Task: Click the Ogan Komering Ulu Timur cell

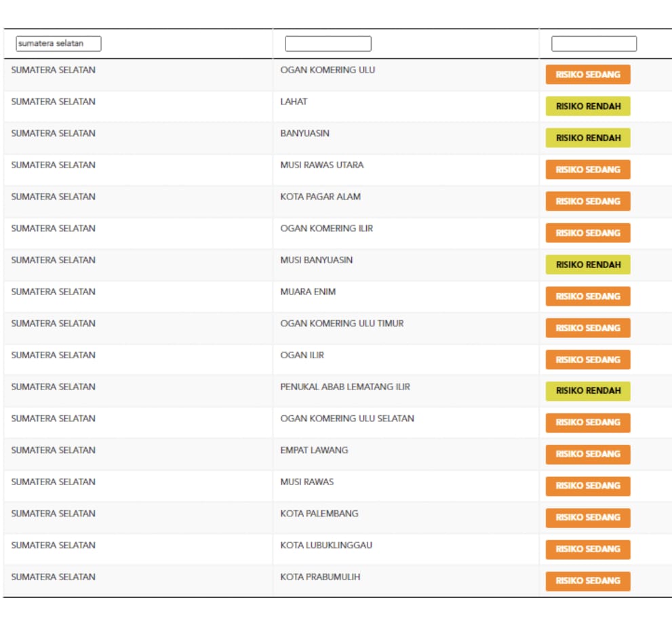Action: tap(342, 324)
